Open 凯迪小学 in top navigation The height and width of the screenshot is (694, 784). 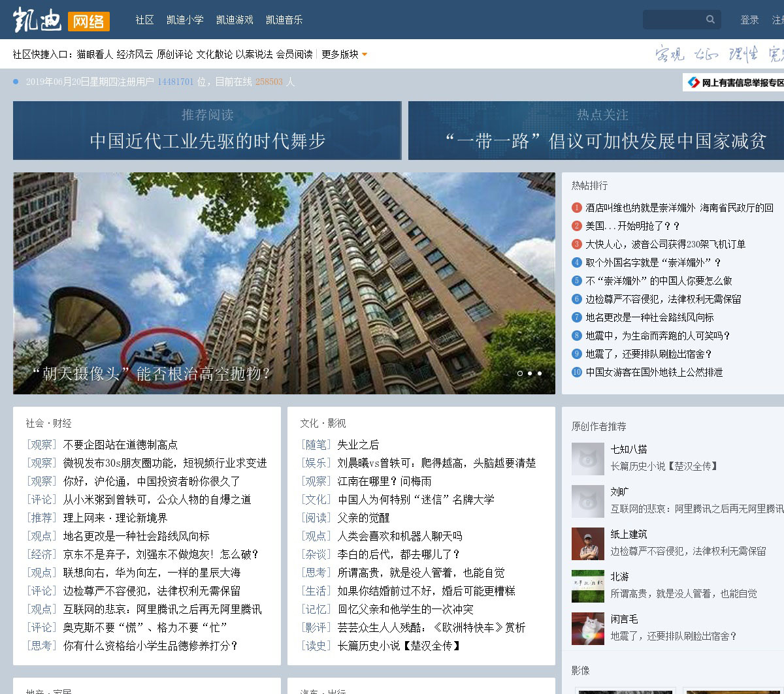pyautogui.click(x=185, y=20)
